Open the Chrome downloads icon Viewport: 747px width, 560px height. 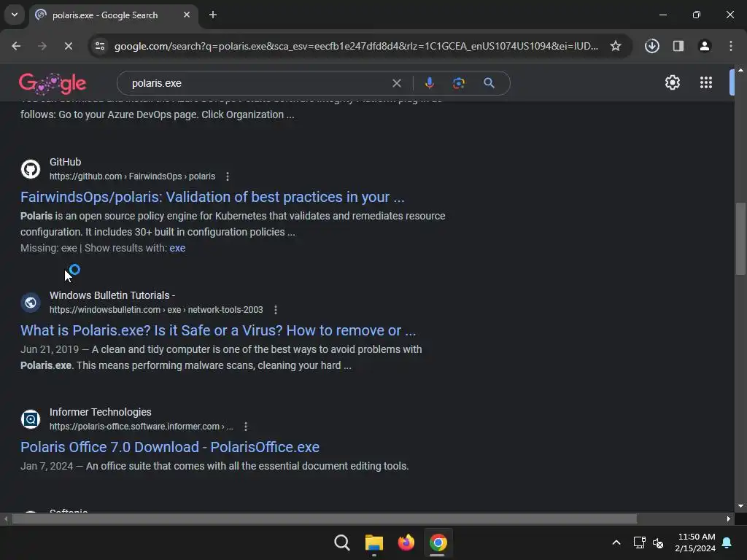(651, 46)
